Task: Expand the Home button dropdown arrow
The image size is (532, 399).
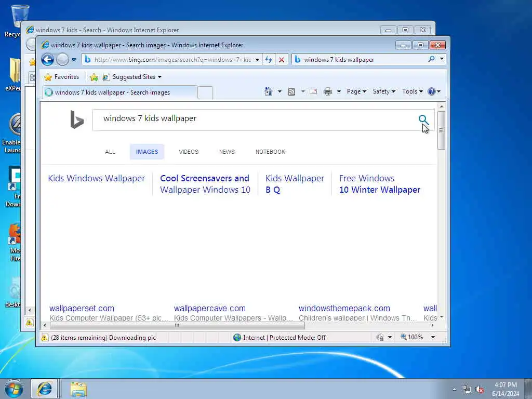Action: [280, 91]
